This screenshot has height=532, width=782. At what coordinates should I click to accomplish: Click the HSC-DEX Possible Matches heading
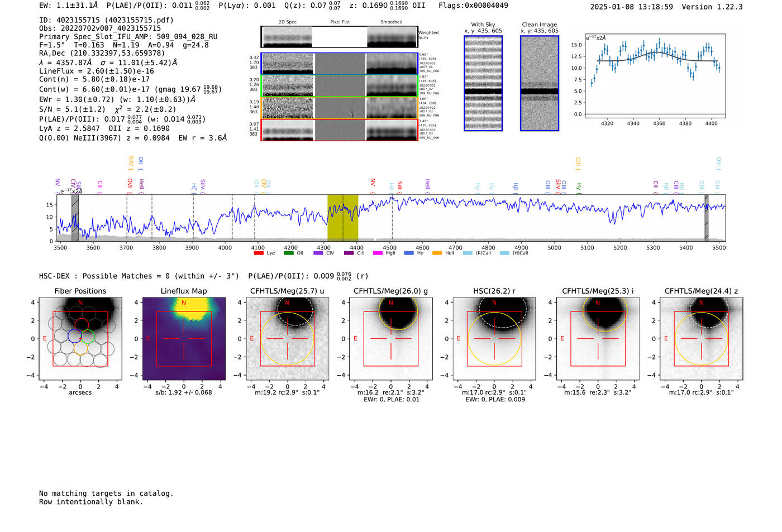pos(139,276)
